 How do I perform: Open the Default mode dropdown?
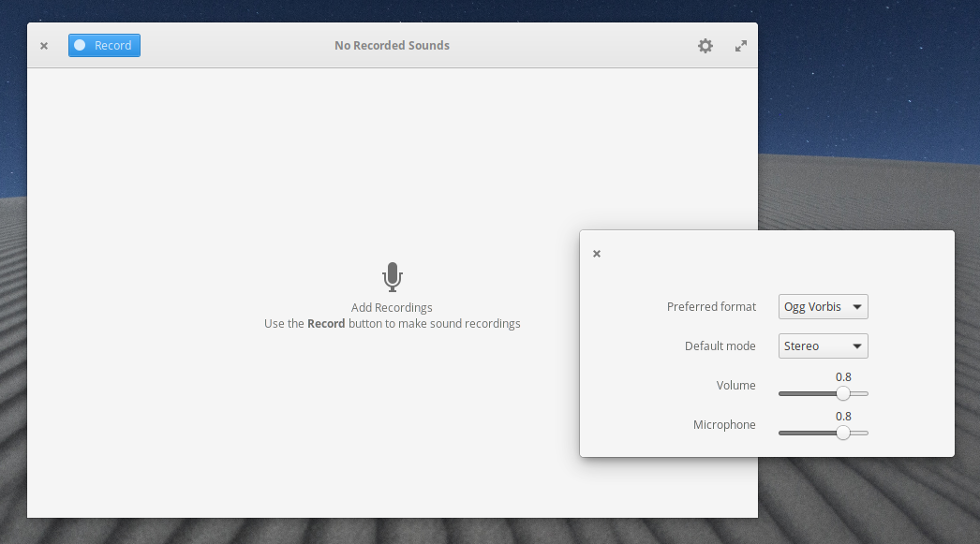[823, 346]
